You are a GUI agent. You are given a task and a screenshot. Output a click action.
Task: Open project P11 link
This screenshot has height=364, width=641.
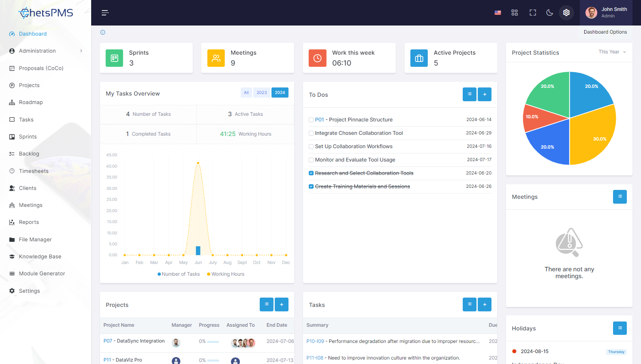point(107,360)
